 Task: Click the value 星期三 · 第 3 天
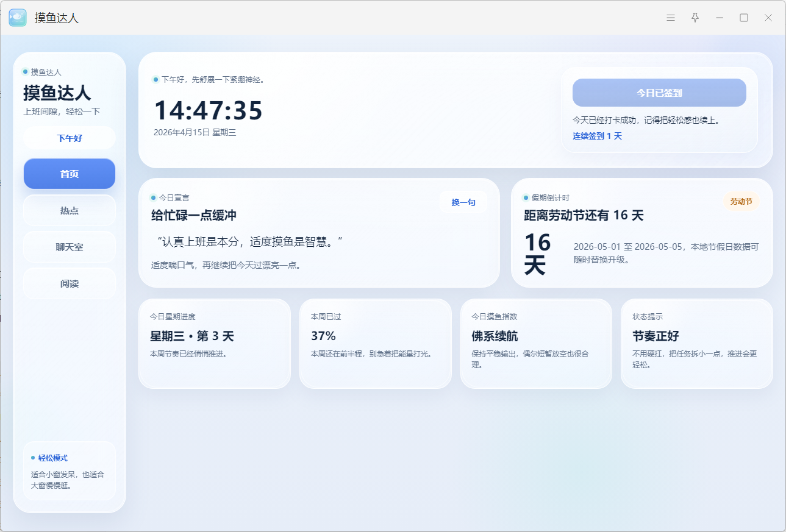(192, 336)
